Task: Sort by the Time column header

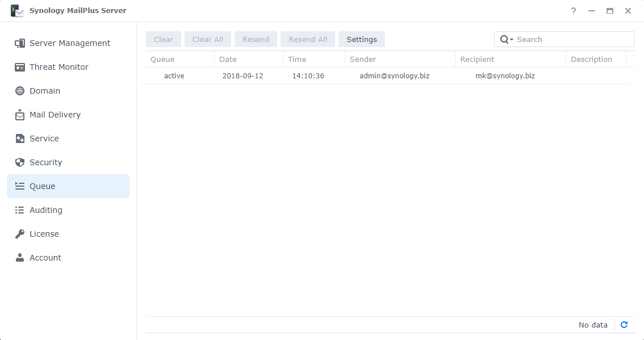Action: pyautogui.click(x=314, y=60)
